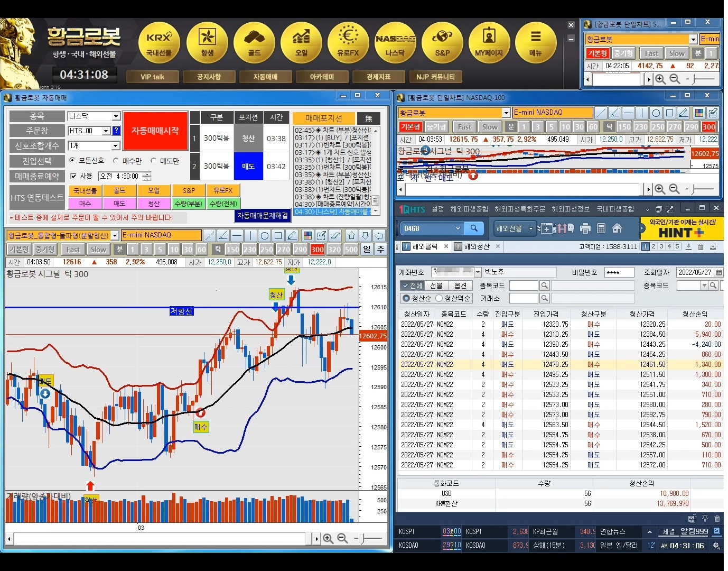Click trash icon in HTS tab bar

pos(701,247)
